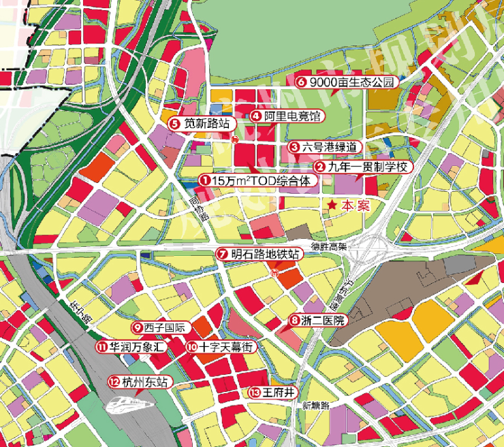Click the '本案' red text
The image size is (504, 447).
(356, 205)
